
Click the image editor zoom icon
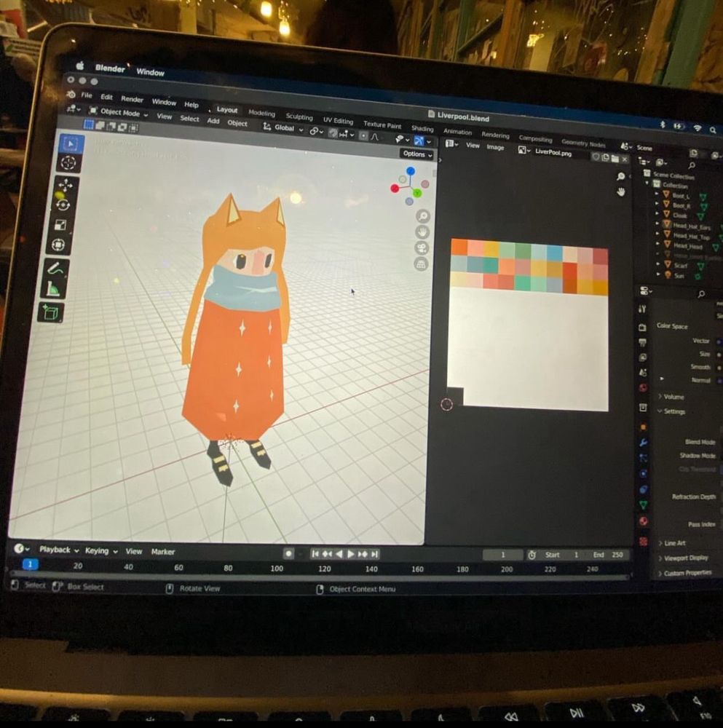point(621,176)
